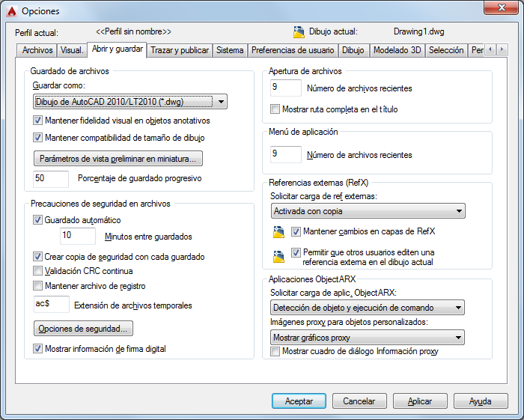Go to the Sistema tab

pyautogui.click(x=230, y=50)
